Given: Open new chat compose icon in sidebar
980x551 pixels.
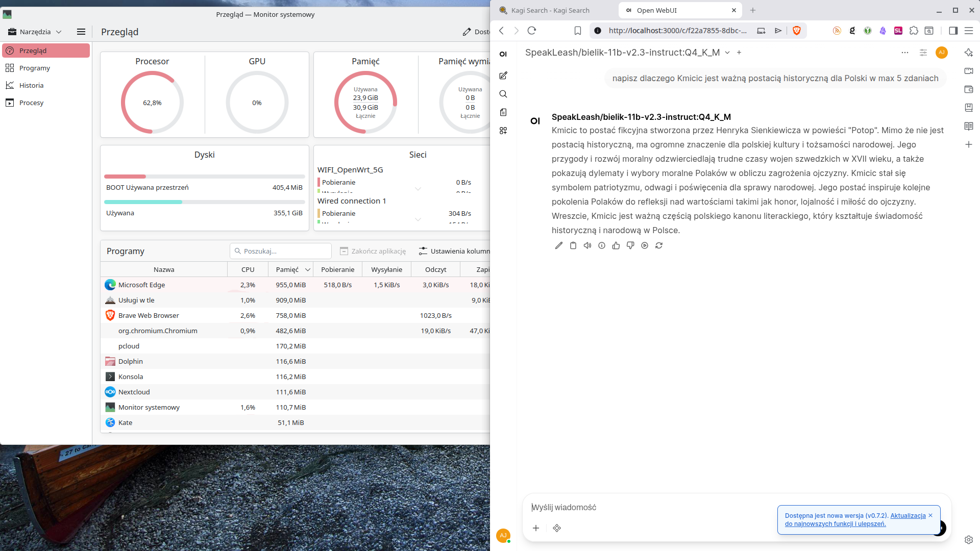Looking at the screenshot, I should (503, 76).
